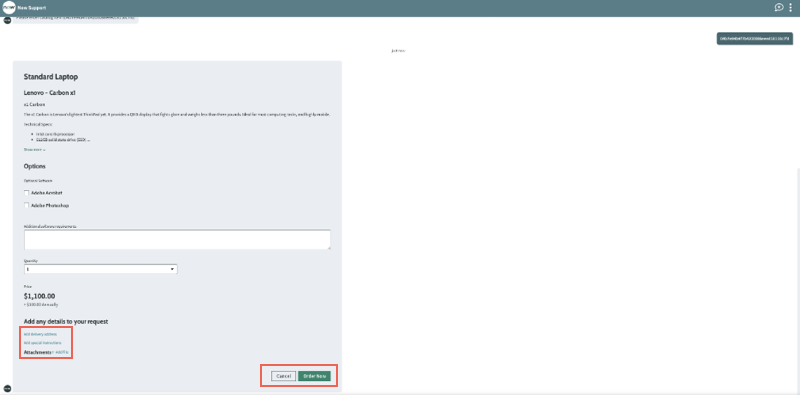Screen dimensions: 800x395
Task: Click the Standard Laptop heading
Action: [51, 77]
